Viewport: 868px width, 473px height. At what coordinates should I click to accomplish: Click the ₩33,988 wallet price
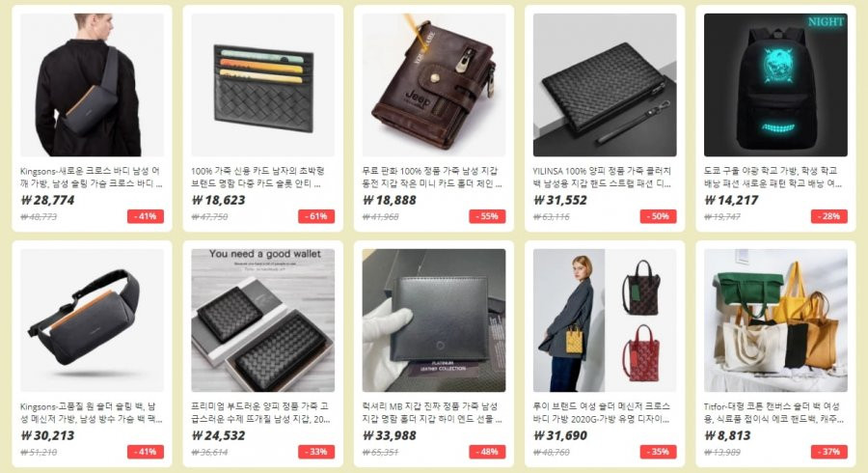click(390, 435)
